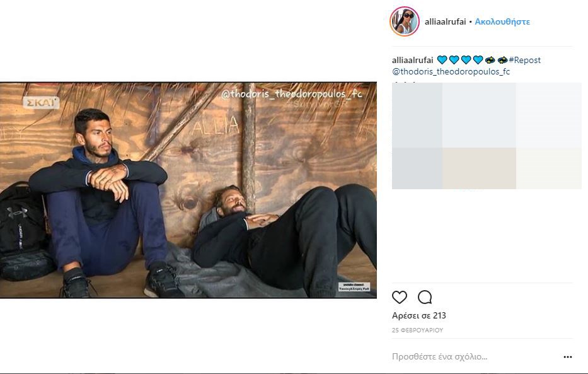
Task: Click alliaalrufai username in the caption
Action: pyautogui.click(x=413, y=60)
